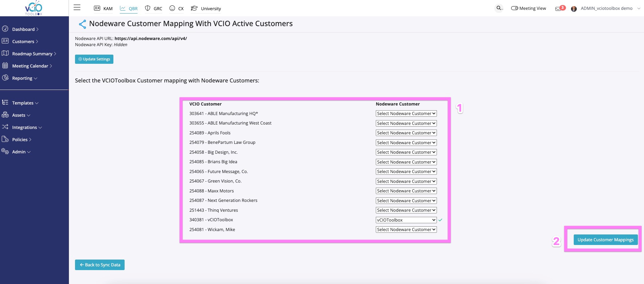Open Nodeware dropdown for Big Design, Inc.
This screenshot has height=284, width=644.
pos(406,152)
